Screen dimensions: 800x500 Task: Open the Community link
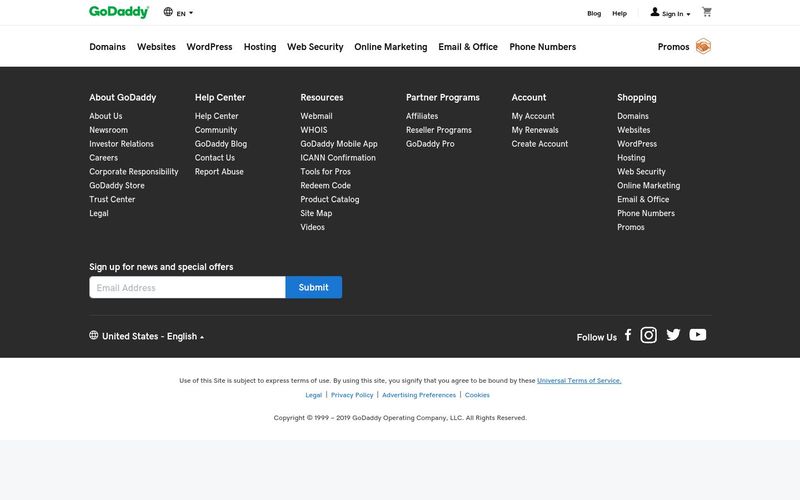(x=216, y=130)
